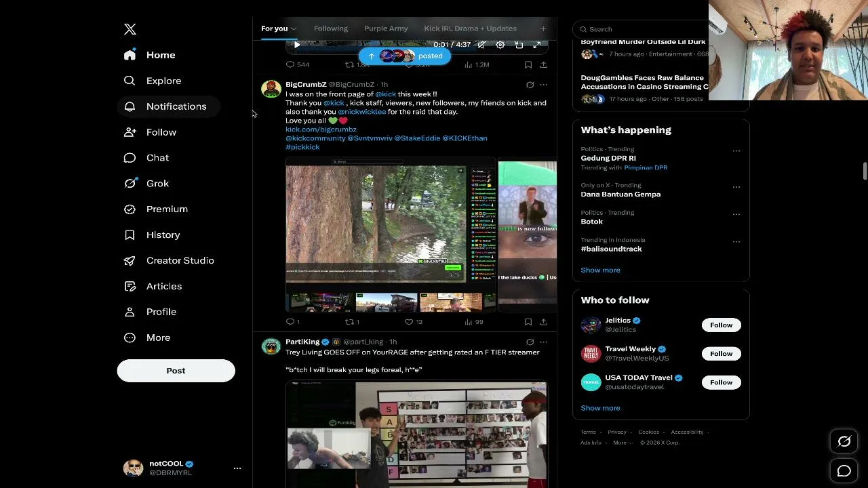Viewport: 868px width, 488px height.
Task: Open the Pimpinan DPR trend link
Action: 646,167
